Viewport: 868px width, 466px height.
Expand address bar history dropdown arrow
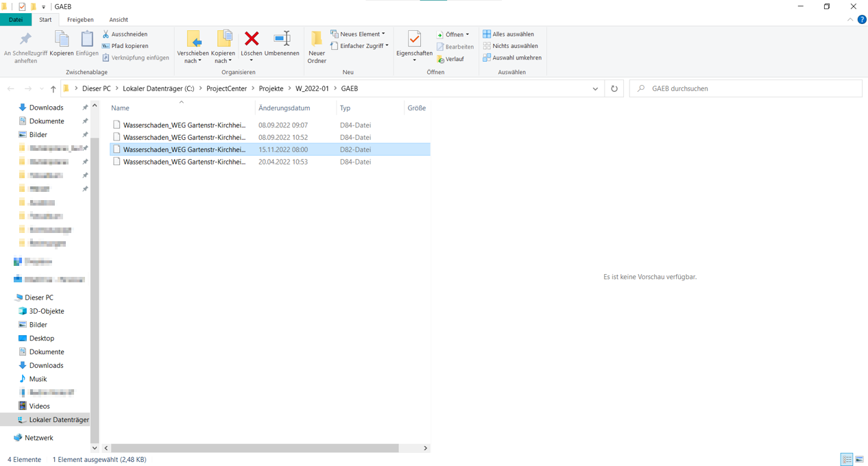pos(595,88)
